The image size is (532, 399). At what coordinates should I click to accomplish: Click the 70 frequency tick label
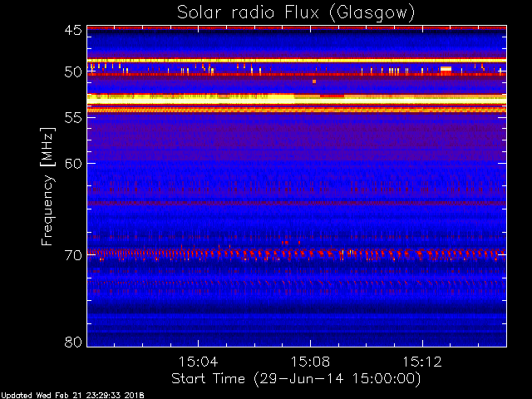coord(73,255)
